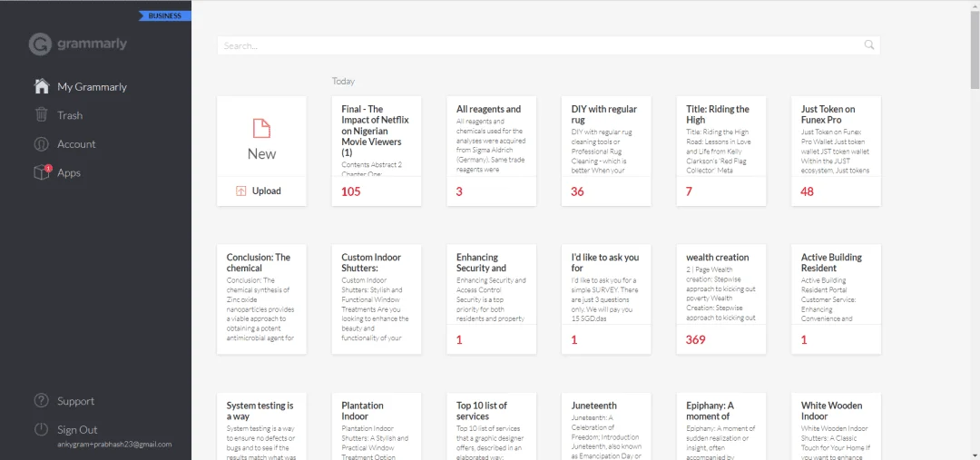This screenshot has width=980, height=460.
Task: Open Apps box icon with notification badge
Action: [x=41, y=172]
